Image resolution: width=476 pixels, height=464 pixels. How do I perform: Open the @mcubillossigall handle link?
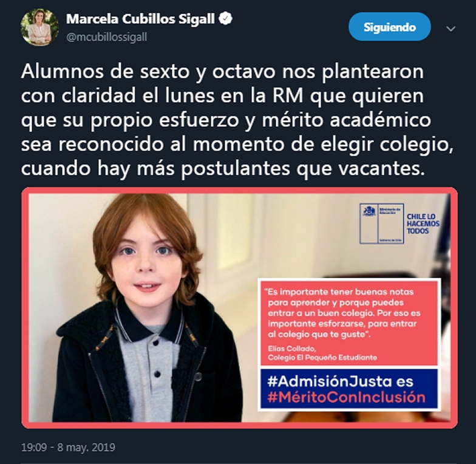pyautogui.click(x=107, y=37)
